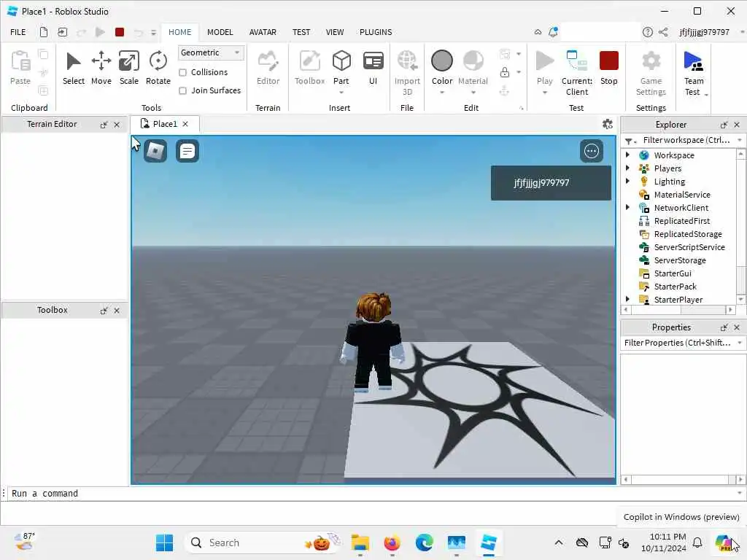The width and height of the screenshot is (747, 560).
Task: Switch to the PLUGINS tab
Action: 376,32
